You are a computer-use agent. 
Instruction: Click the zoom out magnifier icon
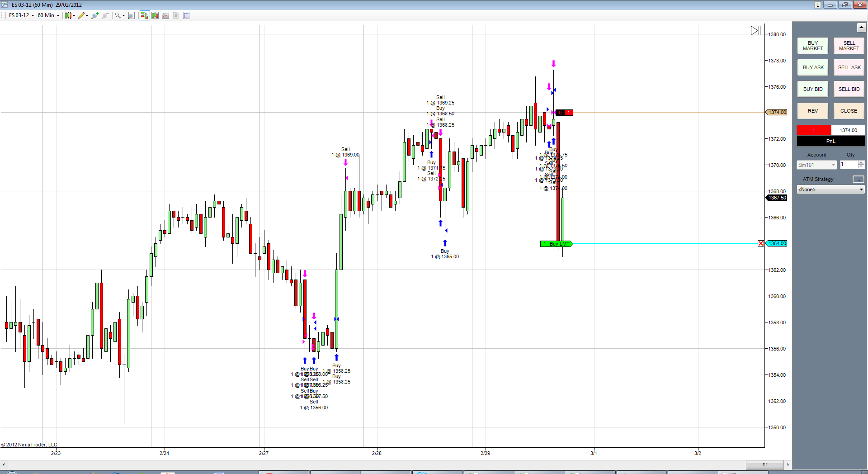tap(105, 15)
